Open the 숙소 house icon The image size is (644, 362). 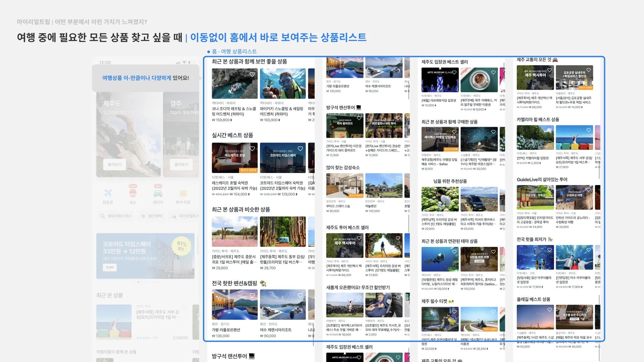coord(133,193)
